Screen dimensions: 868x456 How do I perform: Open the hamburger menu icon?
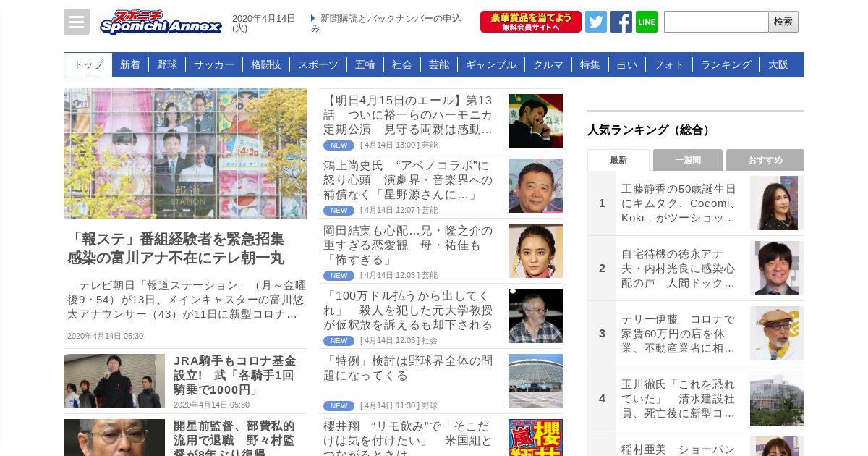(x=77, y=22)
